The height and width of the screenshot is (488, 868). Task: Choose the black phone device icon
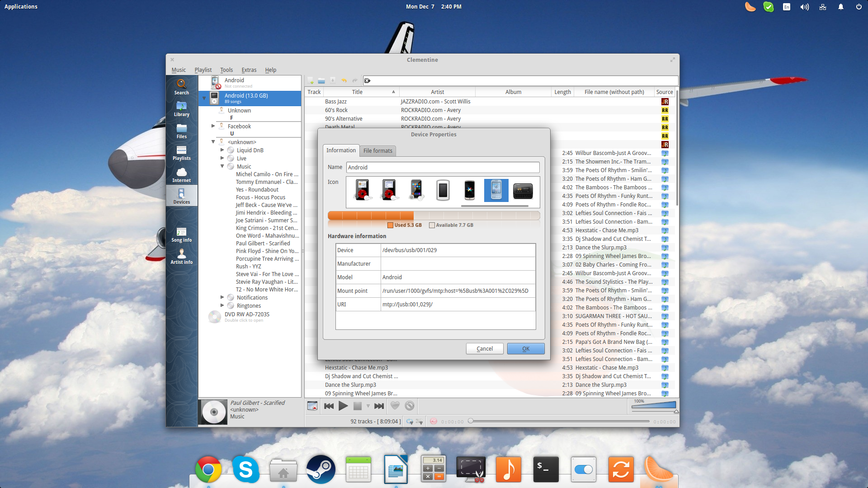[470, 190]
